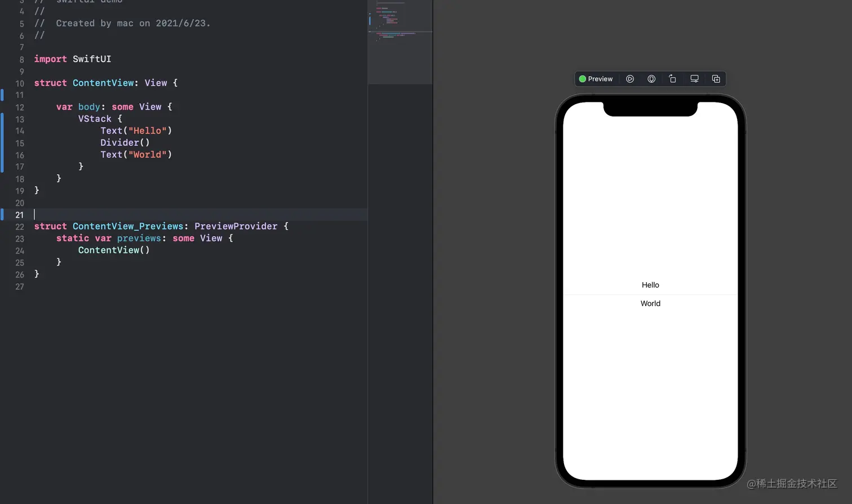
Task: Click the code minimap overview
Action: pyautogui.click(x=400, y=42)
